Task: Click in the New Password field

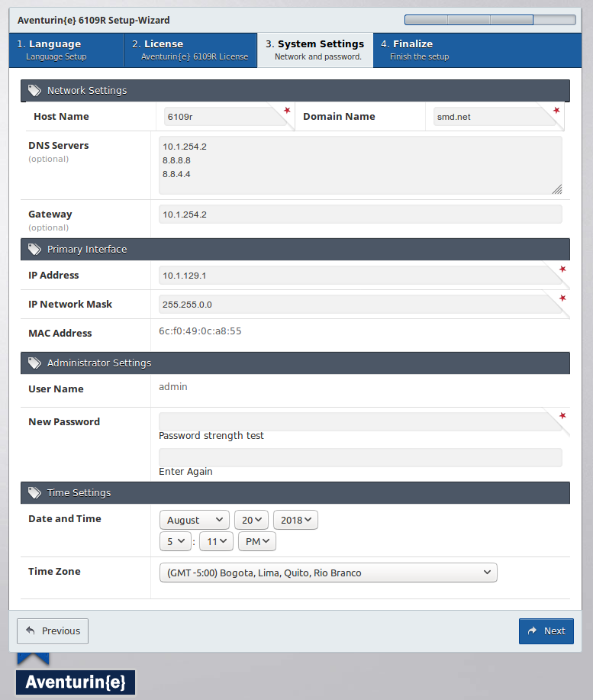Action: [360, 422]
